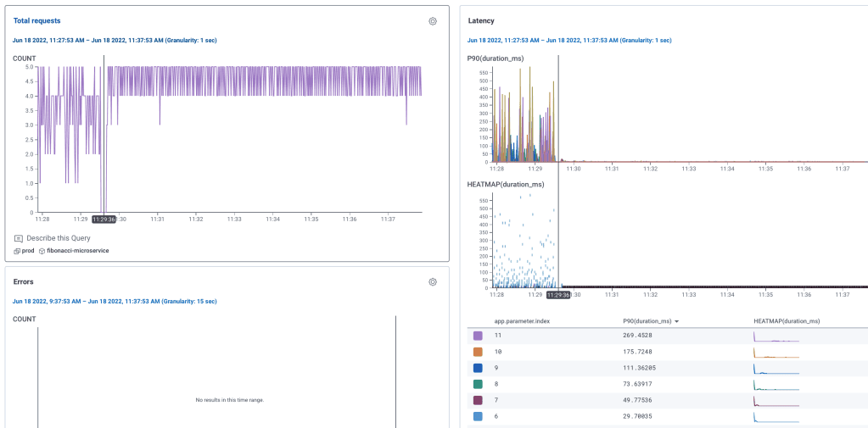The height and width of the screenshot is (428, 868).
Task: Click 11:29:36 marker on Total requests chart
Action: 104,219
